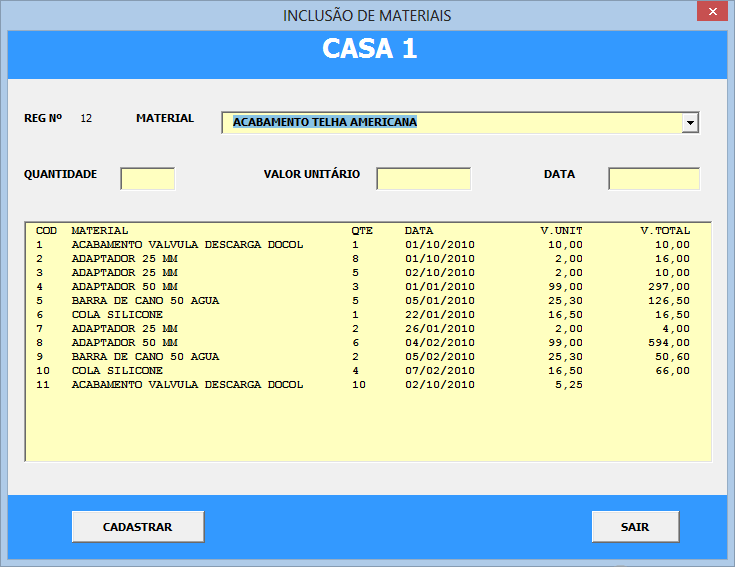Click the REG Nº value 12
Image resolution: width=735 pixels, height=567 pixels.
pyautogui.click(x=86, y=118)
